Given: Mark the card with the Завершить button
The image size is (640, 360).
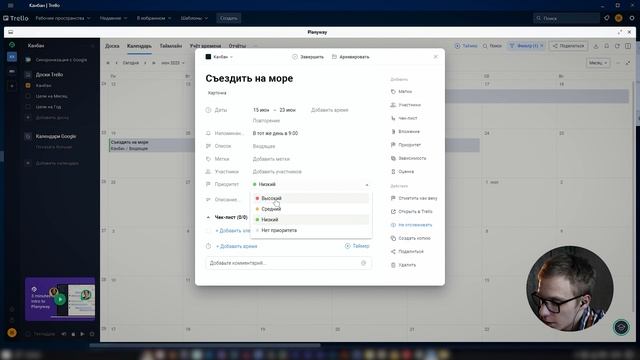Looking at the screenshot, I should [x=308, y=57].
